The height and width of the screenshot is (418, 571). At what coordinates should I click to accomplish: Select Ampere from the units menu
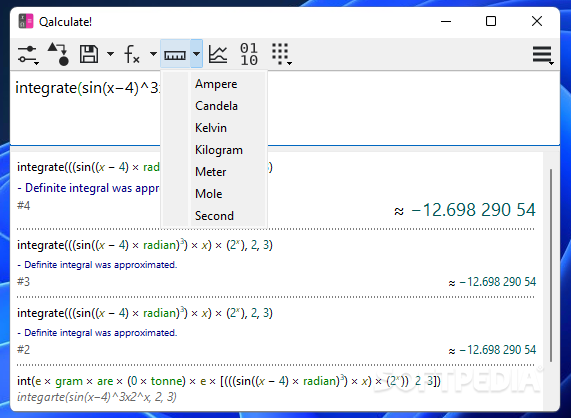pyautogui.click(x=216, y=84)
